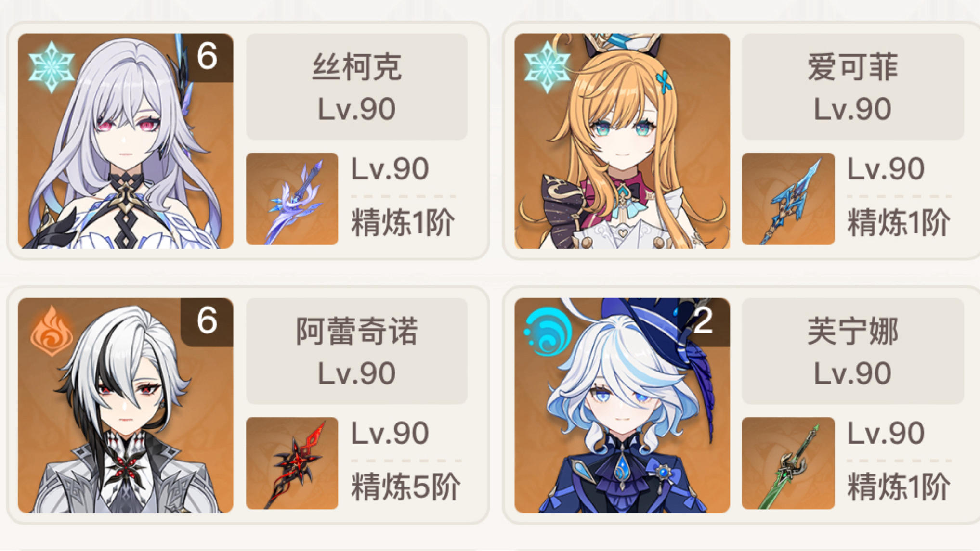980x551 pixels.
Task: Select 芙宁娜's green sword weapon icon
Action: [x=788, y=463]
